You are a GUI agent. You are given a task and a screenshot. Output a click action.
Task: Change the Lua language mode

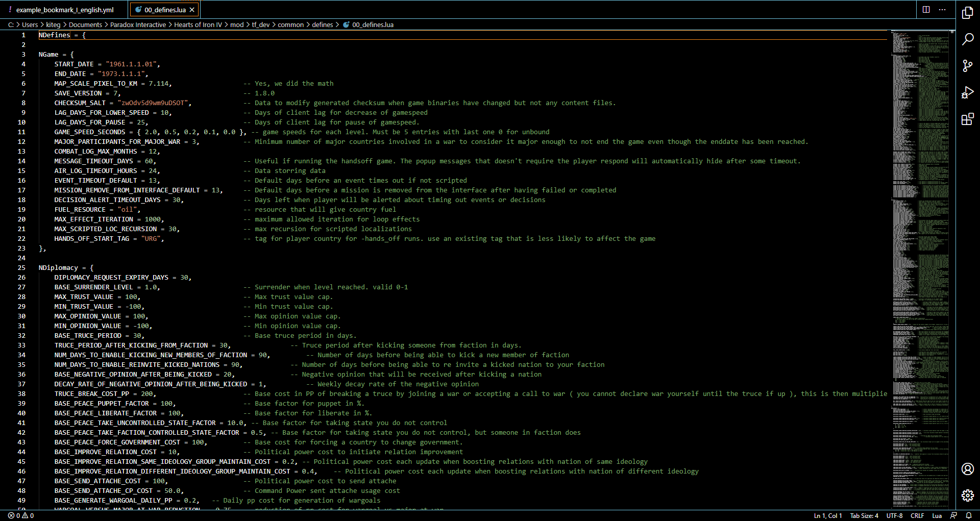coord(937,515)
